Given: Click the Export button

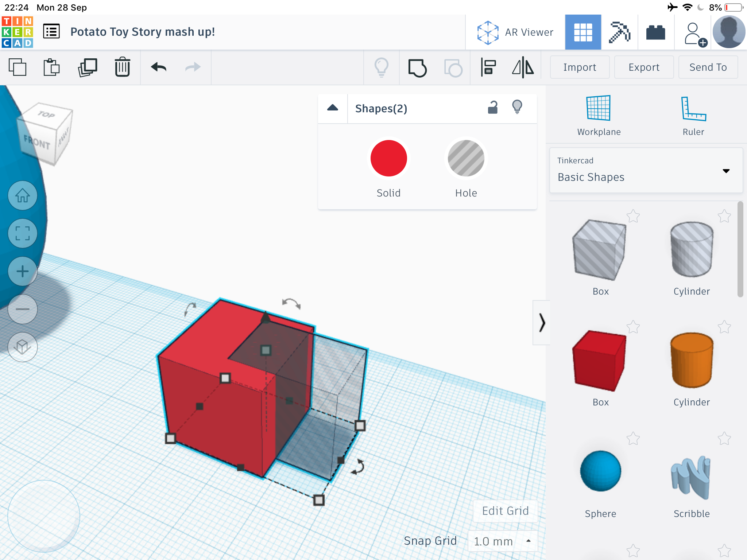Looking at the screenshot, I should point(644,67).
